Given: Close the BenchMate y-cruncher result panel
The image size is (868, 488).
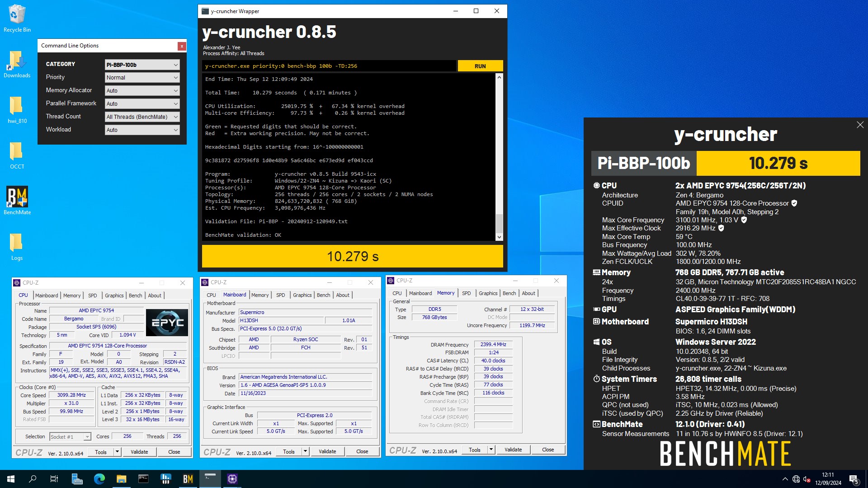Looking at the screenshot, I should point(860,125).
